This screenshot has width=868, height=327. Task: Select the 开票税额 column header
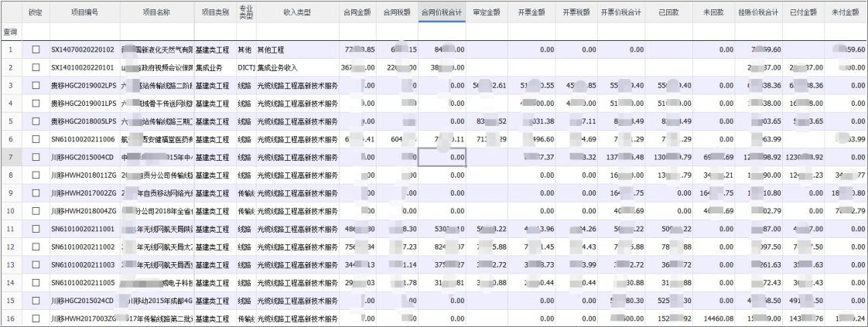click(576, 12)
